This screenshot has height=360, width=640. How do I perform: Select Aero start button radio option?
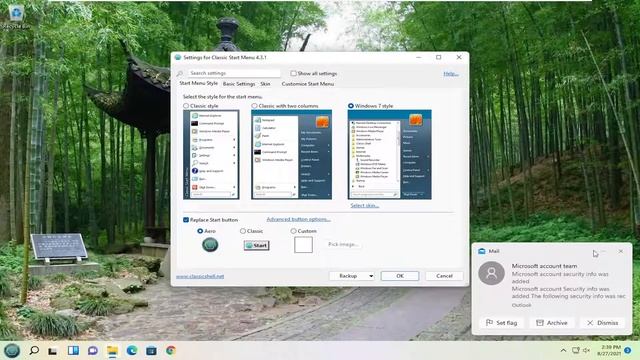click(200, 231)
